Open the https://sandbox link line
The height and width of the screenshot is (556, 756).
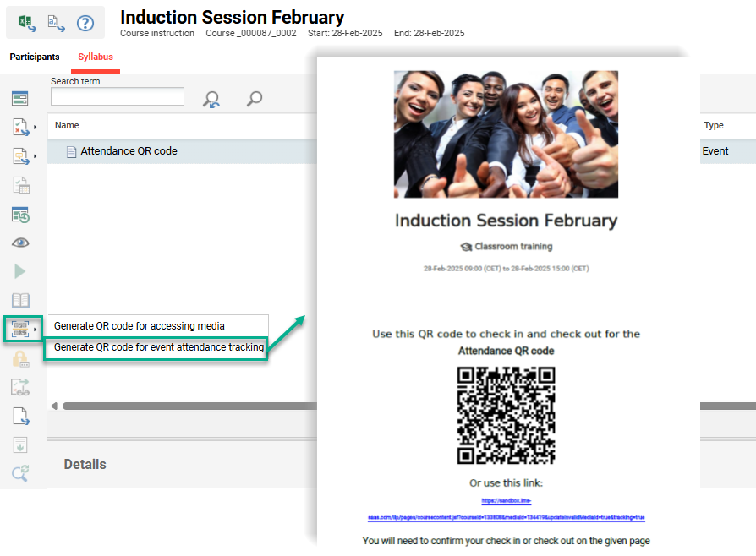click(507, 501)
